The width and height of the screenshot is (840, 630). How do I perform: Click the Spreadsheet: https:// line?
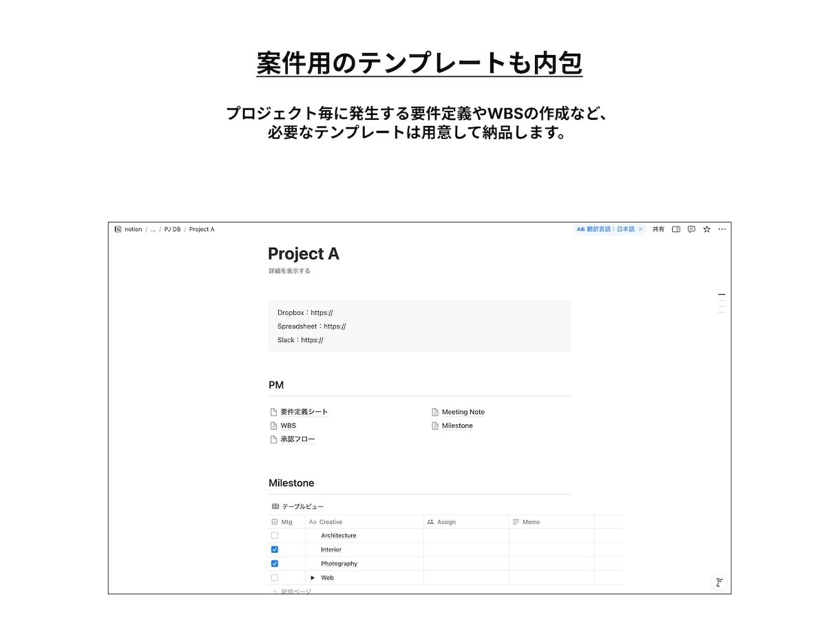coord(311,326)
